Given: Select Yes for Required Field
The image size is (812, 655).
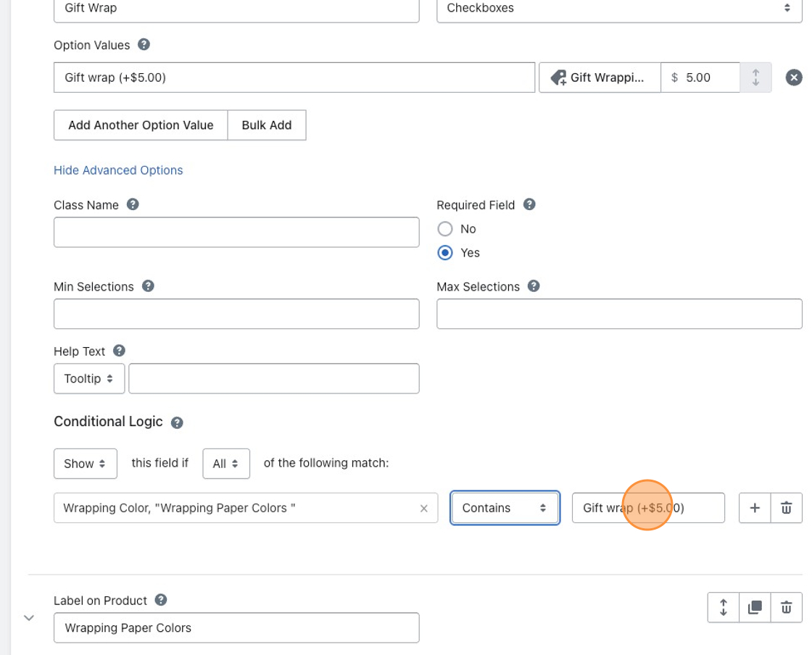Looking at the screenshot, I should click(x=445, y=253).
